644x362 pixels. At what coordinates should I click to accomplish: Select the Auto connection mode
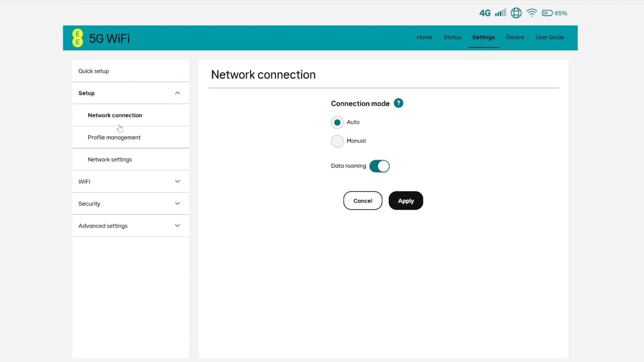point(337,122)
